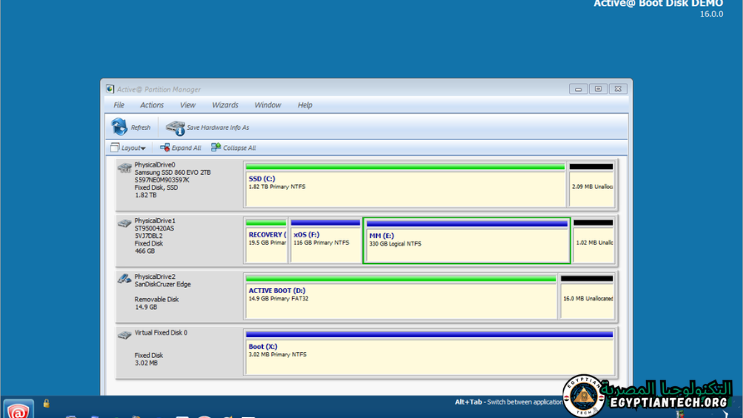
Task: Click the Collapse All icon
Action: click(x=216, y=148)
